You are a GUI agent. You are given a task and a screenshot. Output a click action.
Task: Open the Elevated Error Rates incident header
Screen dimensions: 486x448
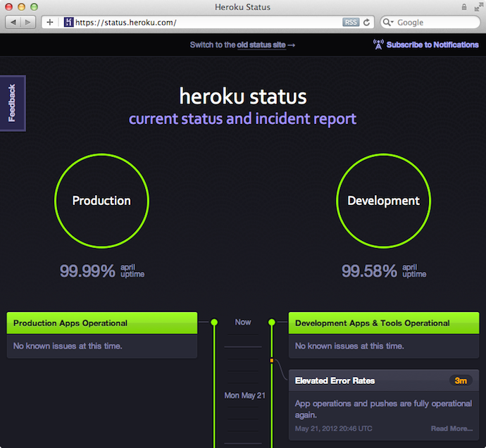384,380
